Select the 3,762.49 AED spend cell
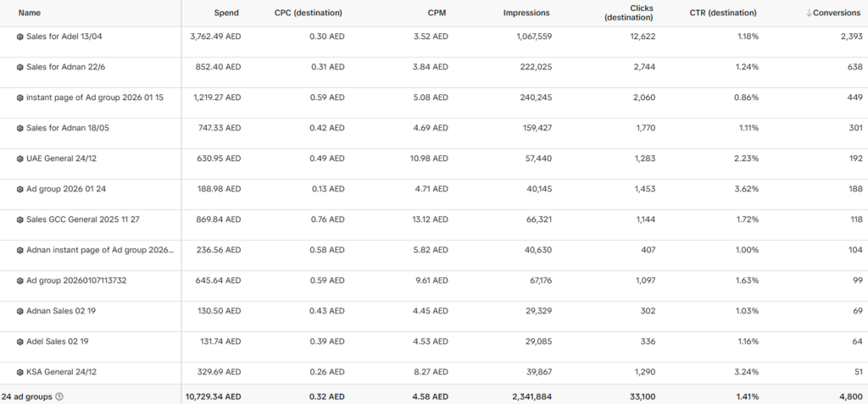This screenshot has height=404, width=868. pos(215,36)
